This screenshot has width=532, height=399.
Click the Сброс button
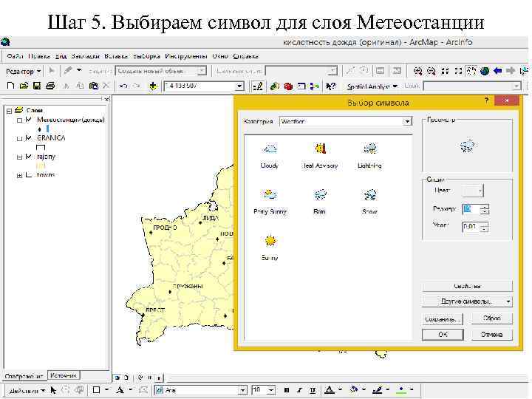point(492,318)
